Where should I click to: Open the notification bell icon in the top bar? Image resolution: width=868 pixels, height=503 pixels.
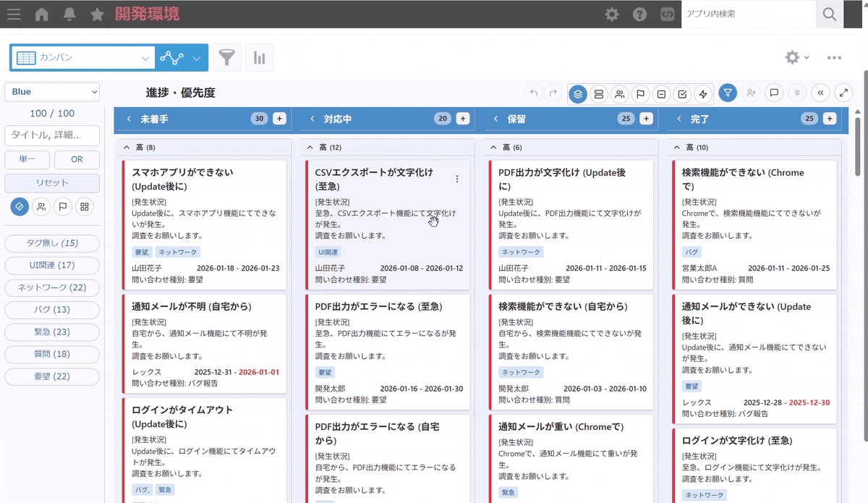point(69,14)
